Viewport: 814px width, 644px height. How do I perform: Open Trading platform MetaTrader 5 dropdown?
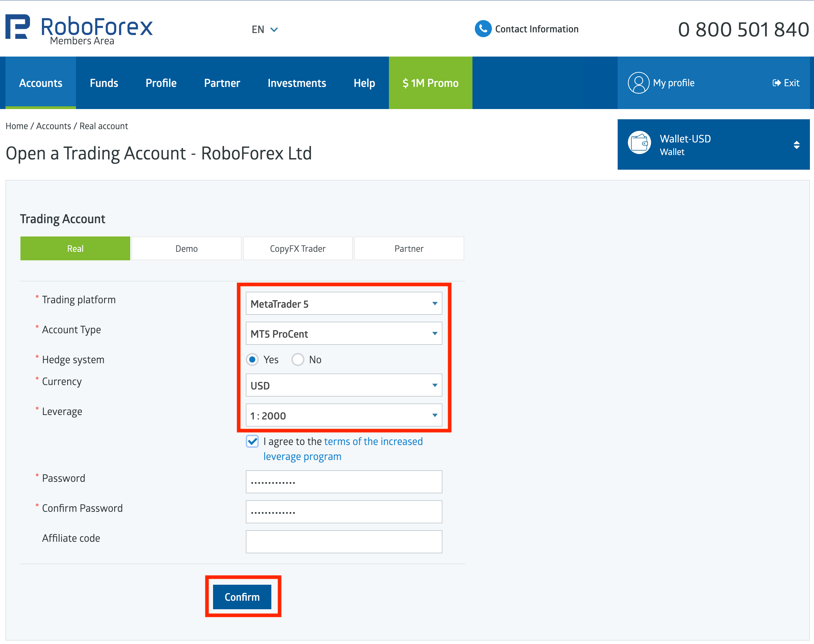pyautogui.click(x=344, y=304)
